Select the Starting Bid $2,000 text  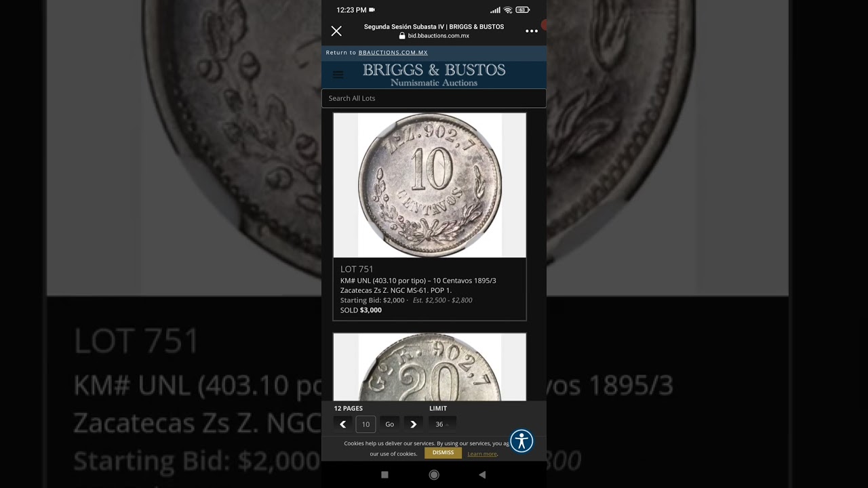click(x=372, y=300)
